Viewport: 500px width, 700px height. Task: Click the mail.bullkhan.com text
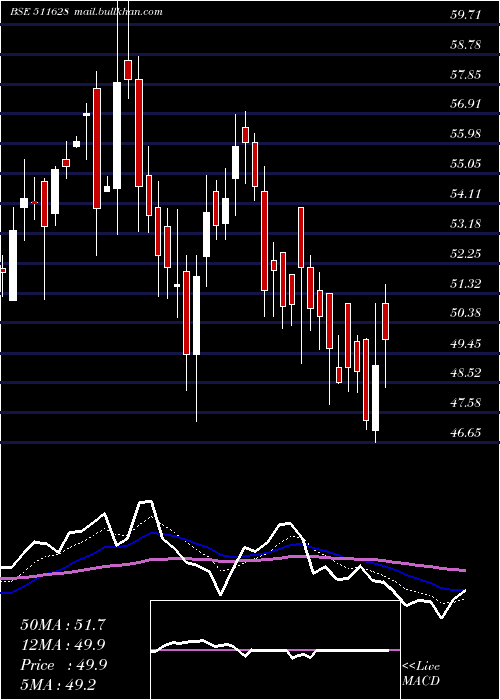[x=118, y=12]
